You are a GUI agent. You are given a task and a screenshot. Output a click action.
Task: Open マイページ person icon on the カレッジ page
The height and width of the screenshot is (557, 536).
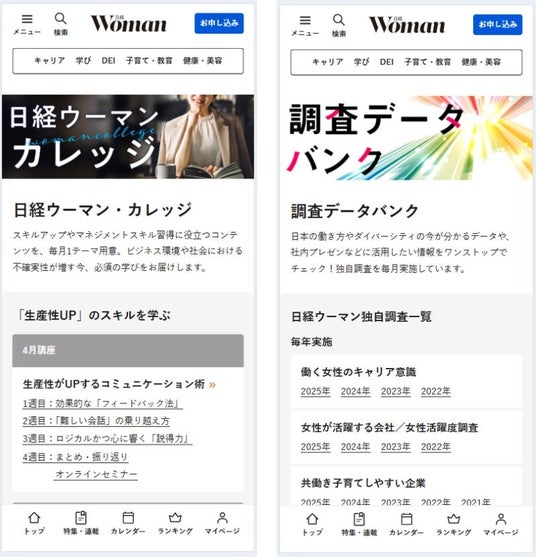point(222,523)
